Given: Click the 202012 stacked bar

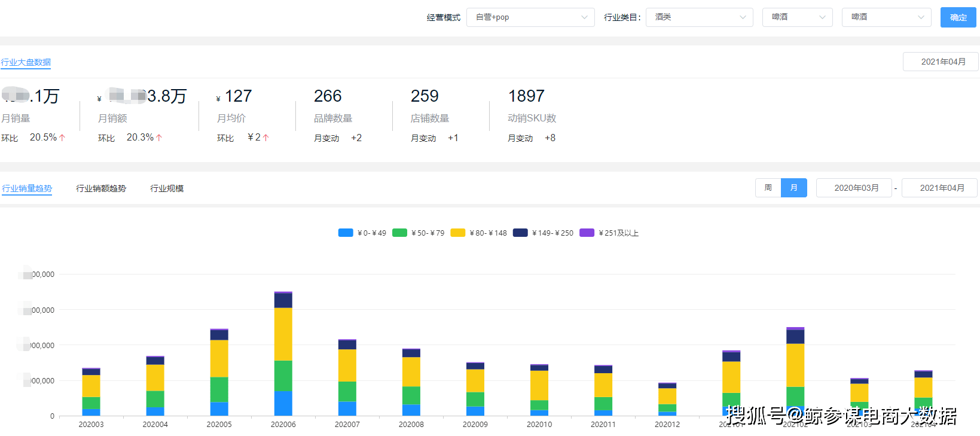Looking at the screenshot, I should pos(667,400).
